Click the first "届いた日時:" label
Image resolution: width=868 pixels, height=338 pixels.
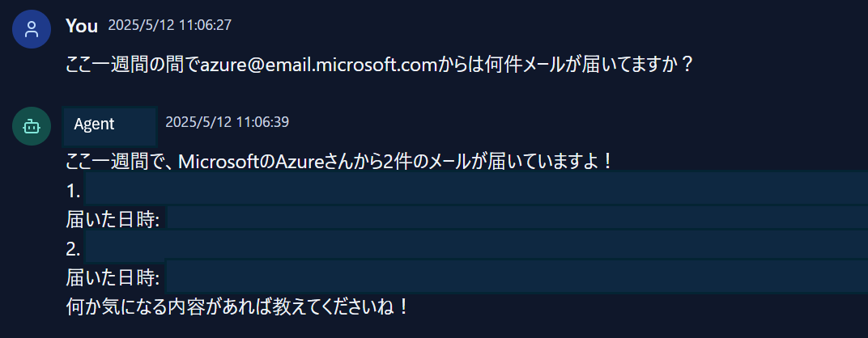[x=113, y=220]
